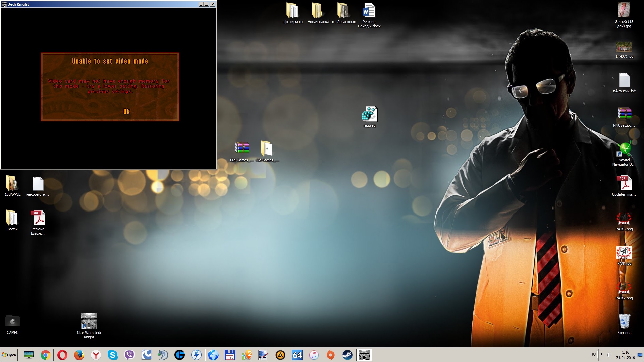Click the volume speaker tray icon

(x=609, y=355)
